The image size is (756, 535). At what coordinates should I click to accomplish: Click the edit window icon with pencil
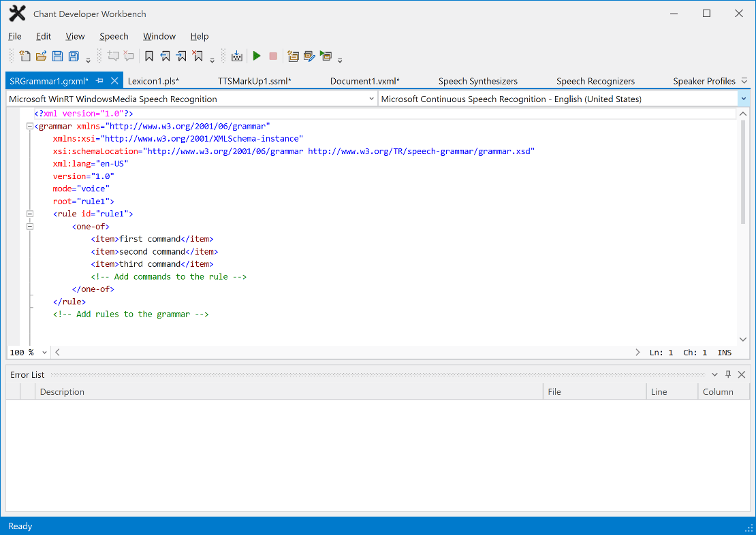coord(309,56)
